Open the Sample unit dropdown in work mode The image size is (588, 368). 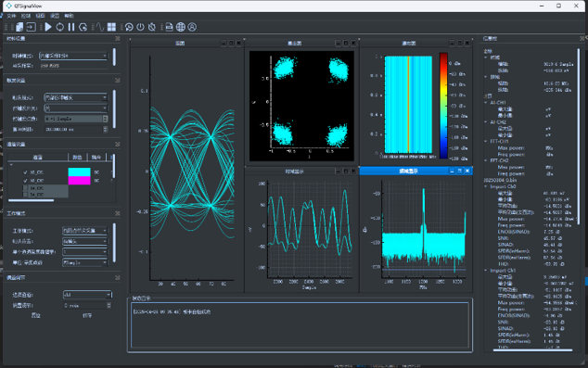84,262
